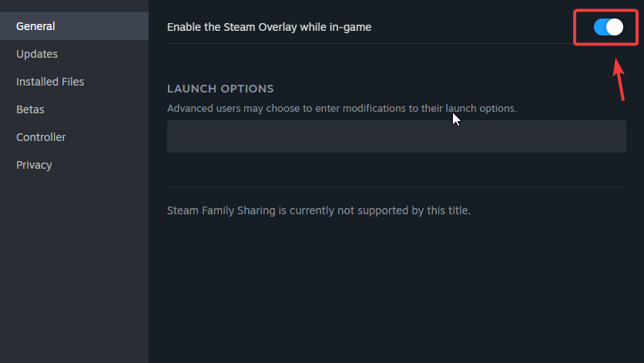Click the empty panel area below the Family Sharing notice
Viewport: 644px width, 363px height.
(x=396, y=293)
